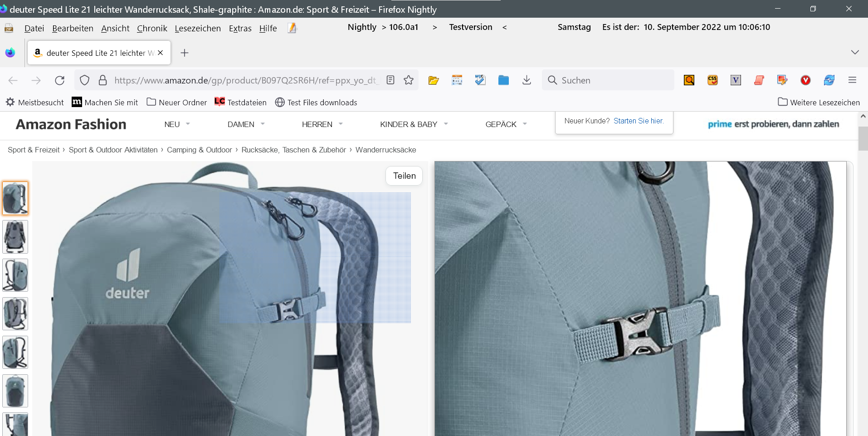
Task: Open the Firefox hamburger application menu
Action: pos(852,80)
